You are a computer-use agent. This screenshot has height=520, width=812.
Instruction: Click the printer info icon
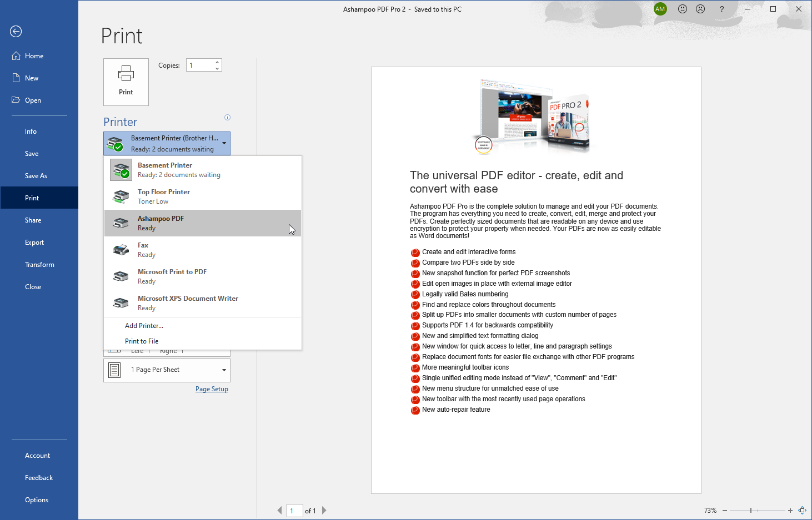pos(227,117)
